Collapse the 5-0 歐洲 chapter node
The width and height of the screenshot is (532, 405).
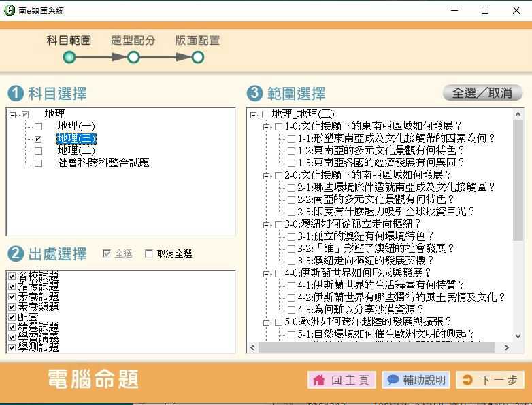(266, 322)
